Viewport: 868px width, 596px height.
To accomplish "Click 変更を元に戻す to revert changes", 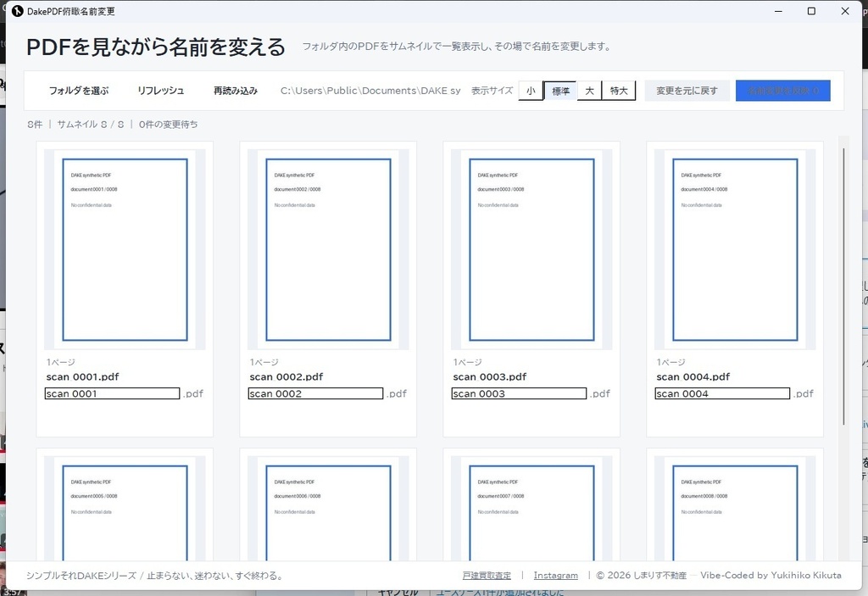I will pos(687,91).
